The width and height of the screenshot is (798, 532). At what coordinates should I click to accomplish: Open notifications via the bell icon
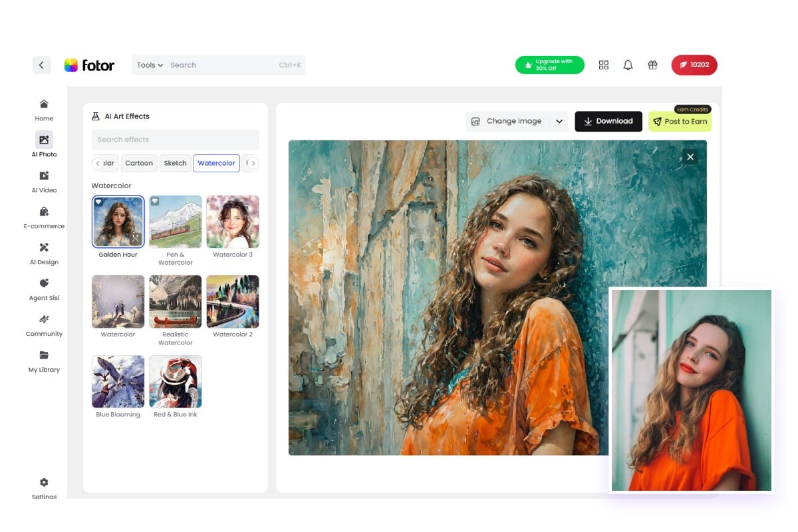628,65
